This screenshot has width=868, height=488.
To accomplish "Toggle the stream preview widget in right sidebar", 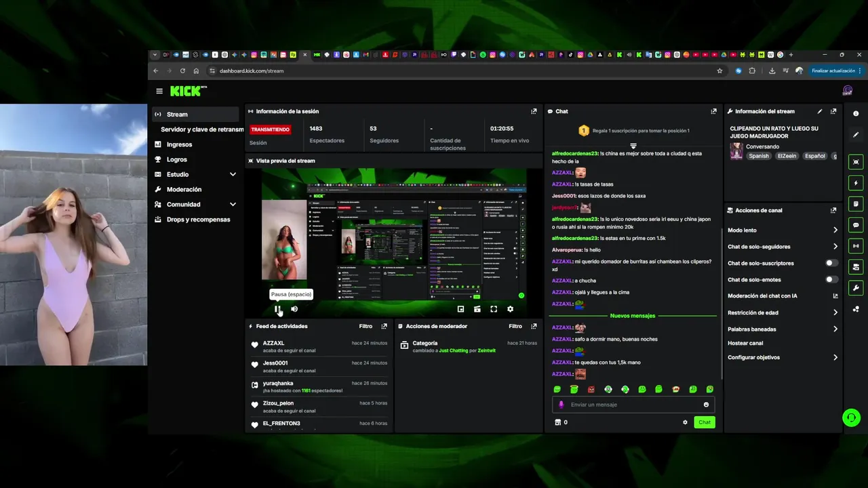I will tap(856, 162).
